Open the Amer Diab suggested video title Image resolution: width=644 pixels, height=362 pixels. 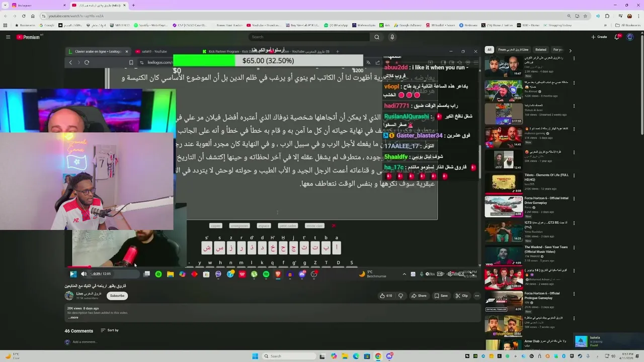coord(545,343)
